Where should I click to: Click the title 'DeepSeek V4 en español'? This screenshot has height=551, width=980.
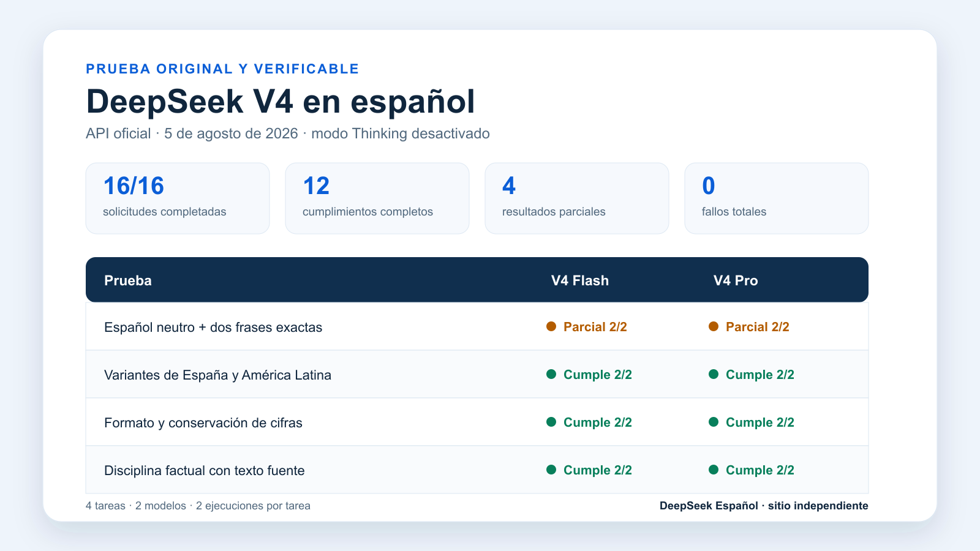[x=281, y=102]
